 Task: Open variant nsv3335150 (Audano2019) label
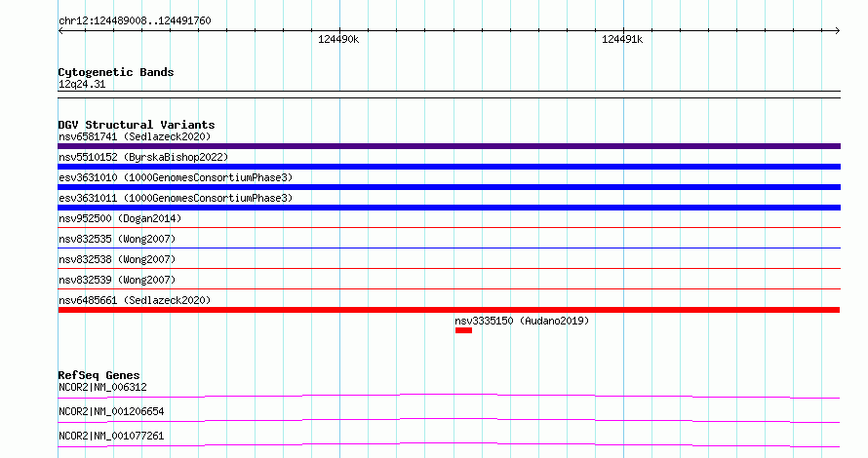click(522, 321)
